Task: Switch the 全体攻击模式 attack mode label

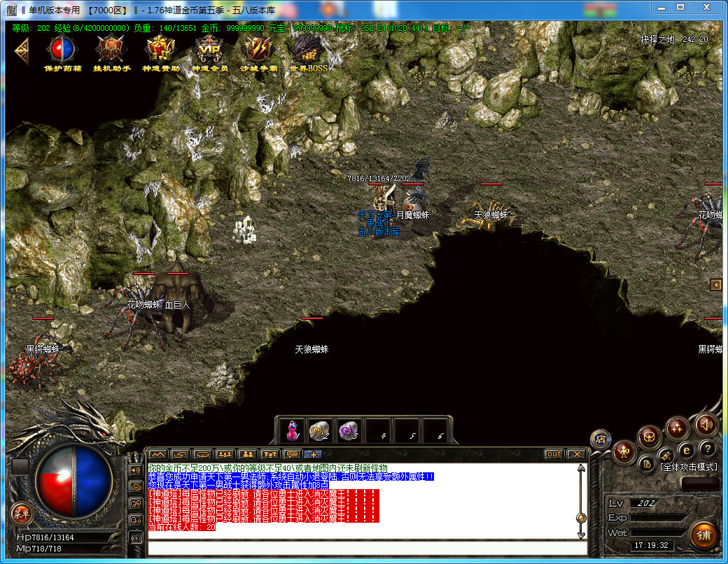Action: tap(689, 467)
